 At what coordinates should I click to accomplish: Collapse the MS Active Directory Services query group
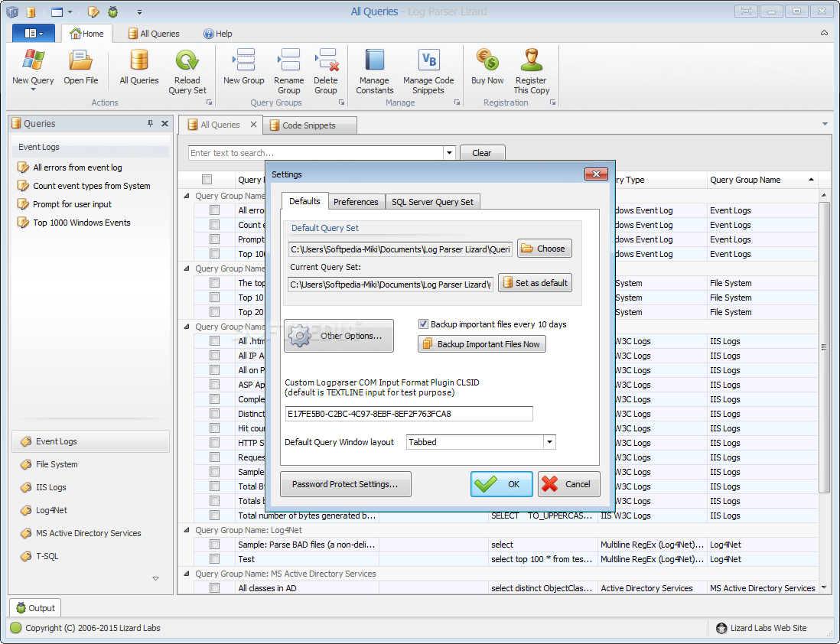coord(187,574)
